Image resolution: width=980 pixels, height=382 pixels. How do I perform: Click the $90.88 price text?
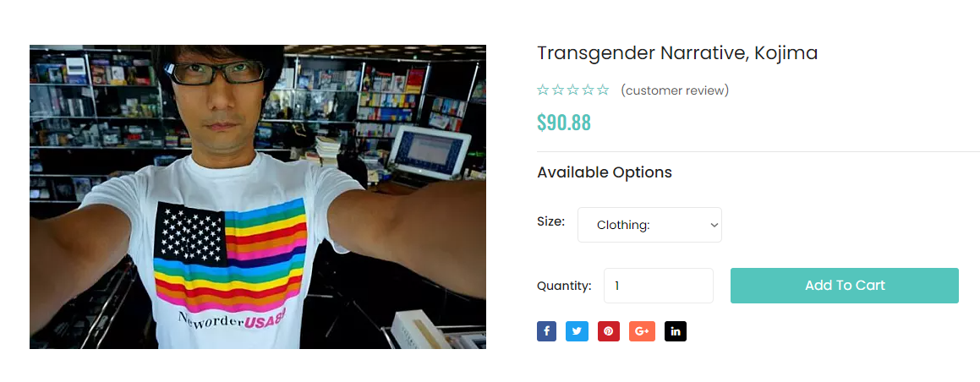pos(564,123)
